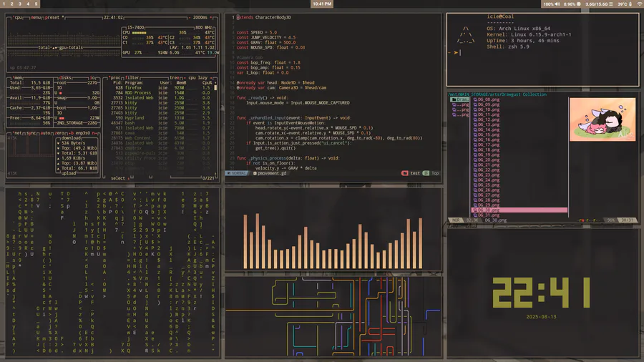Click the 30/31 counter in yazi status bar
644x362 pixels.
(627, 220)
